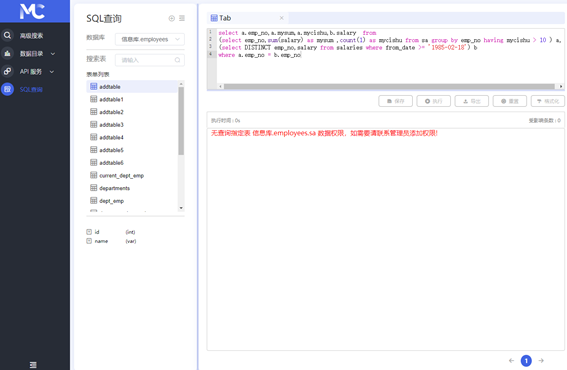Open advanced search (高级搜索) menu item
This screenshot has height=370, width=567.
point(31,35)
